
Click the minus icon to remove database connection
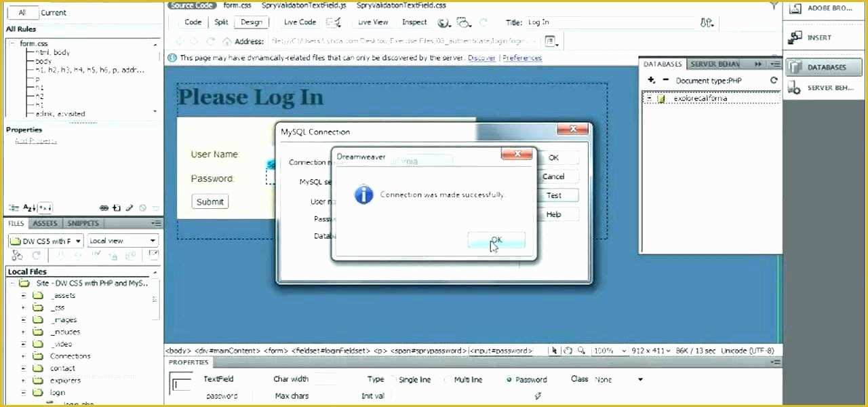[x=665, y=80]
